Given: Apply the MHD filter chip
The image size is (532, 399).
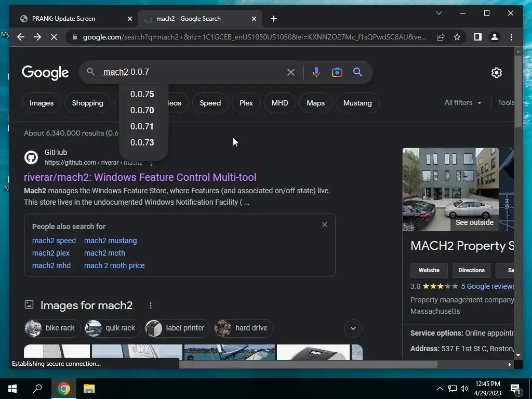Looking at the screenshot, I should click(x=280, y=103).
